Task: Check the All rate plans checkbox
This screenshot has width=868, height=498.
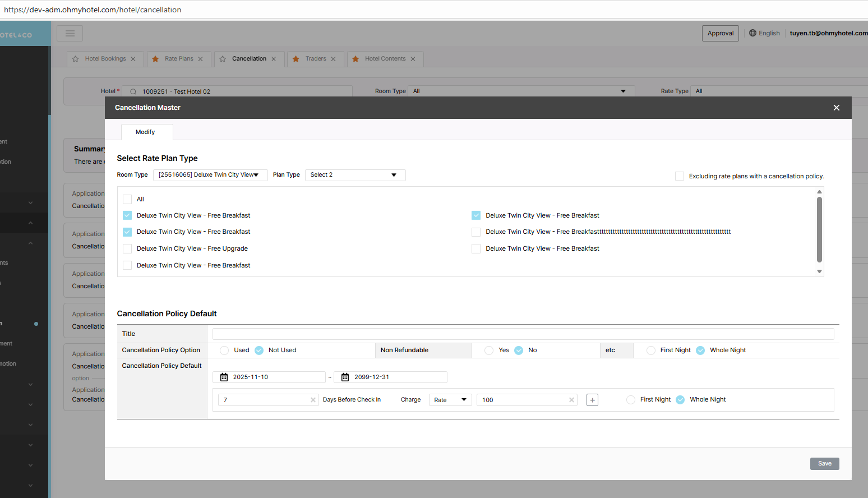Action: tap(127, 199)
